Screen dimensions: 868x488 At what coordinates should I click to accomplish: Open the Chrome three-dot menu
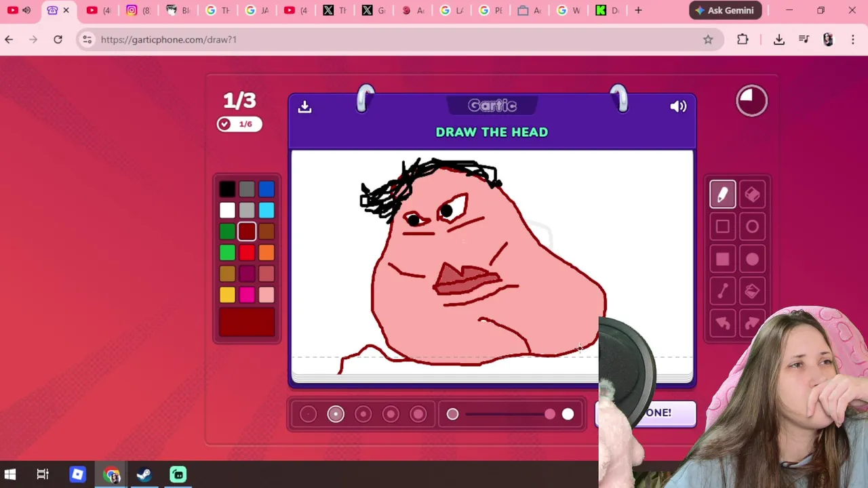[x=853, y=39]
